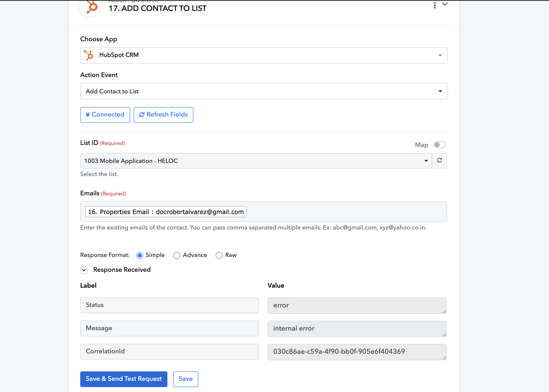Select the Raw response format
This screenshot has height=392, width=549.
(219, 255)
